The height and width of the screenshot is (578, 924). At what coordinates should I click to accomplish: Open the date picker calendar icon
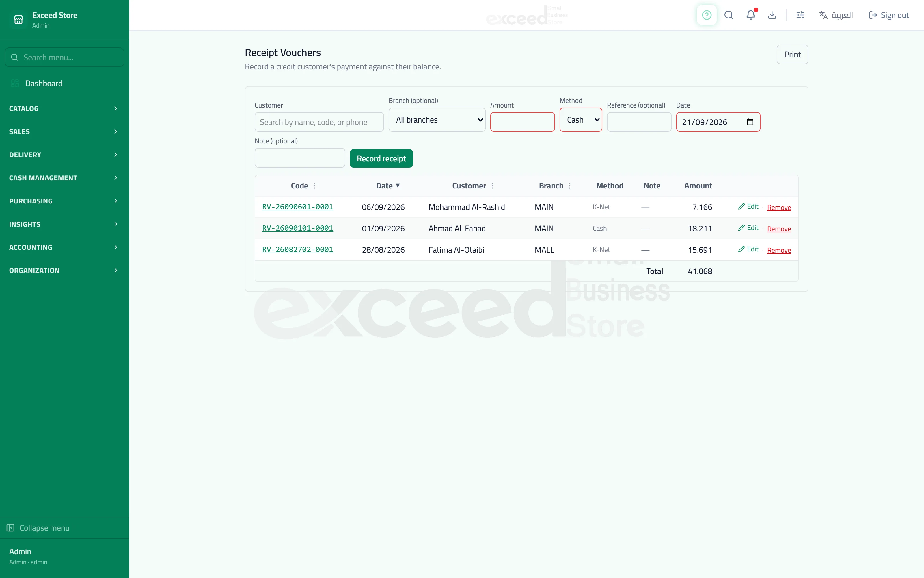pos(750,122)
